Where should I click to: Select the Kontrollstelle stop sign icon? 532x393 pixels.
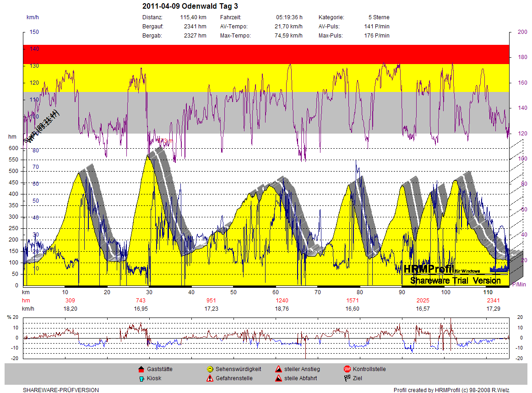[x=347, y=369]
